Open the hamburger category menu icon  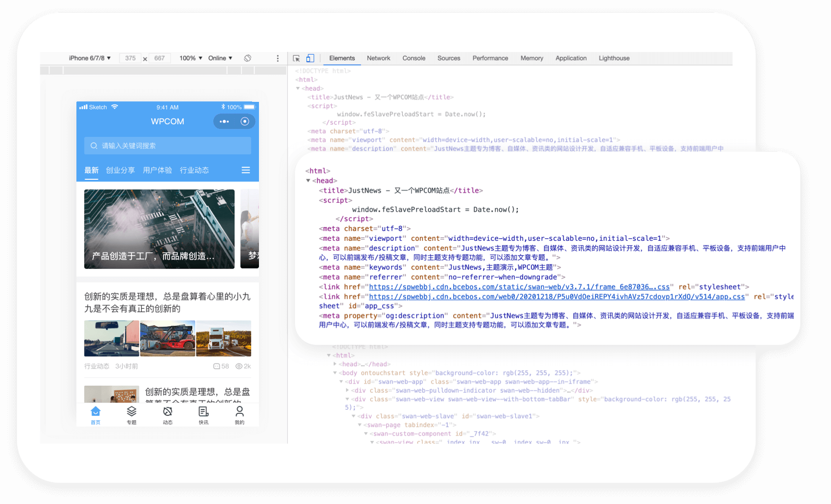[246, 170]
